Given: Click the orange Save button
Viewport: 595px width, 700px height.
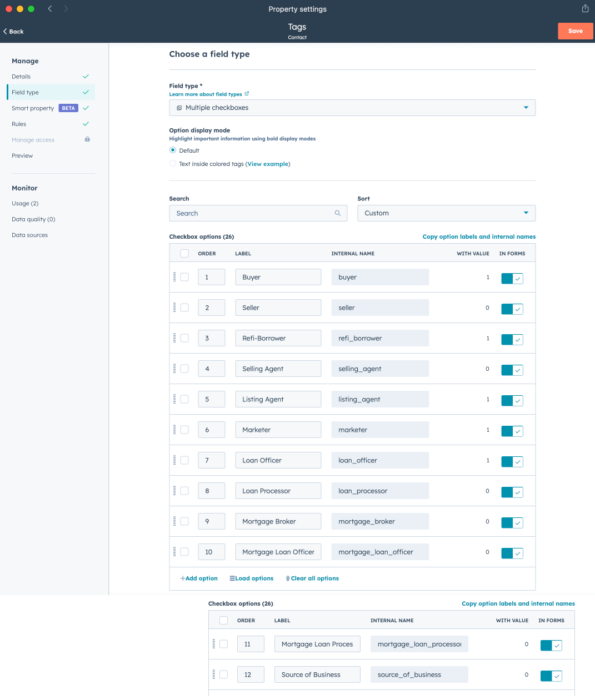Looking at the screenshot, I should tap(576, 31).
